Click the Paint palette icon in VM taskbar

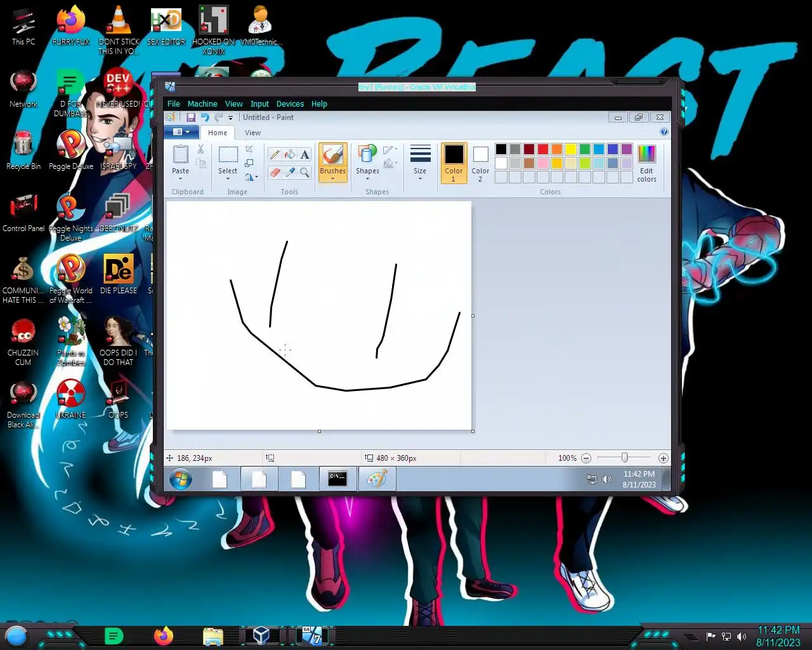(377, 479)
